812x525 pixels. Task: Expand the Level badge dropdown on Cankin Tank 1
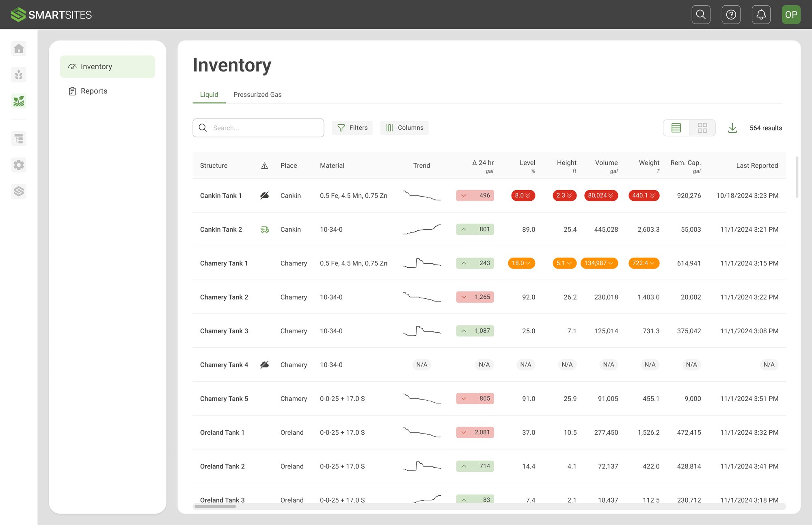[x=529, y=195]
